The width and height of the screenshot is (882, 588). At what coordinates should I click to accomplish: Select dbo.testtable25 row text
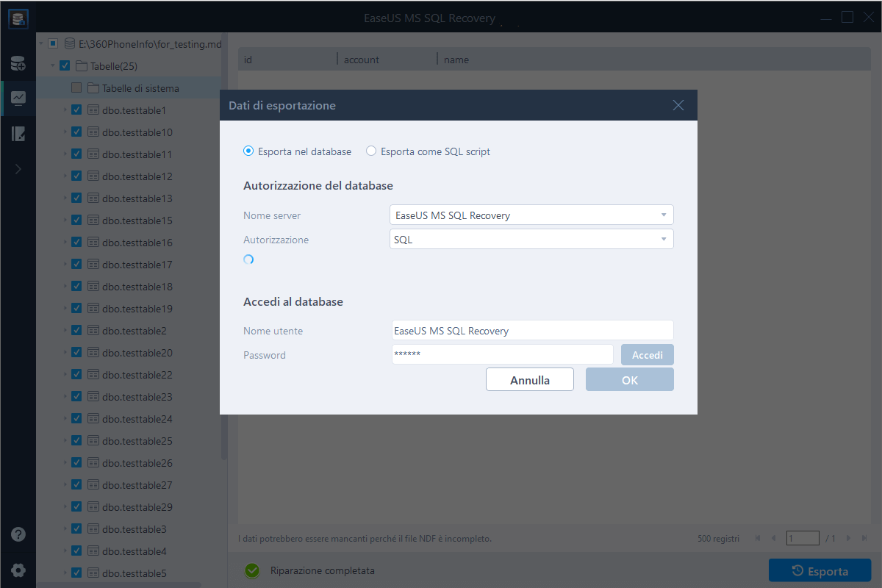[x=137, y=441]
